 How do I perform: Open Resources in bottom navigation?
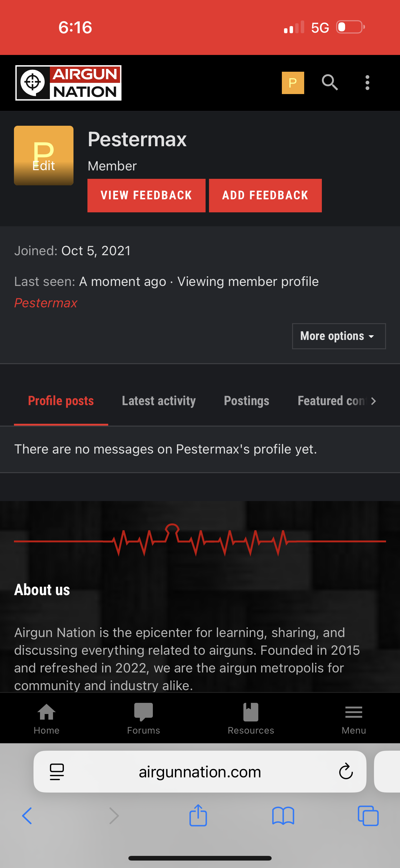[x=251, y=719]
